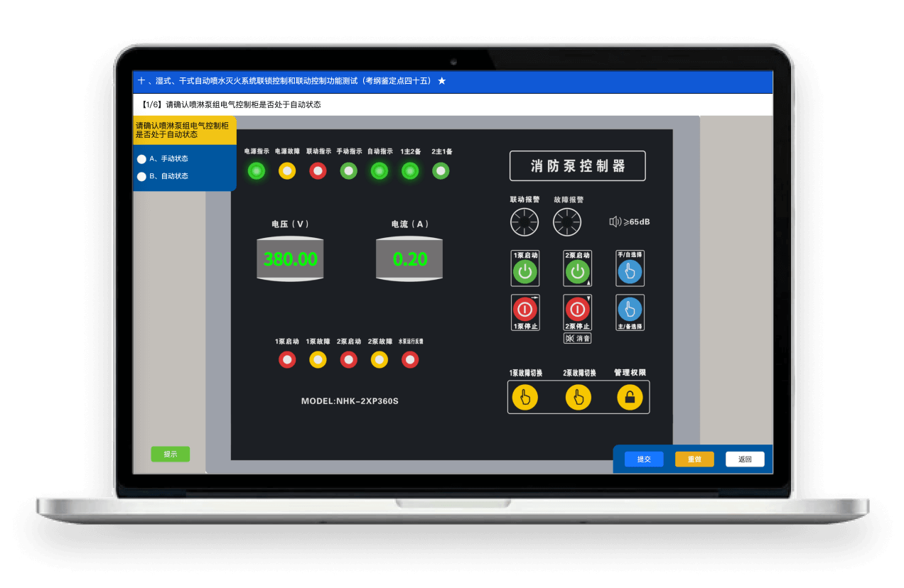The width and height of the screenshot is (904, 588).
Task: Click the blue 手/自选择 hand button
Action: (630, 272)
